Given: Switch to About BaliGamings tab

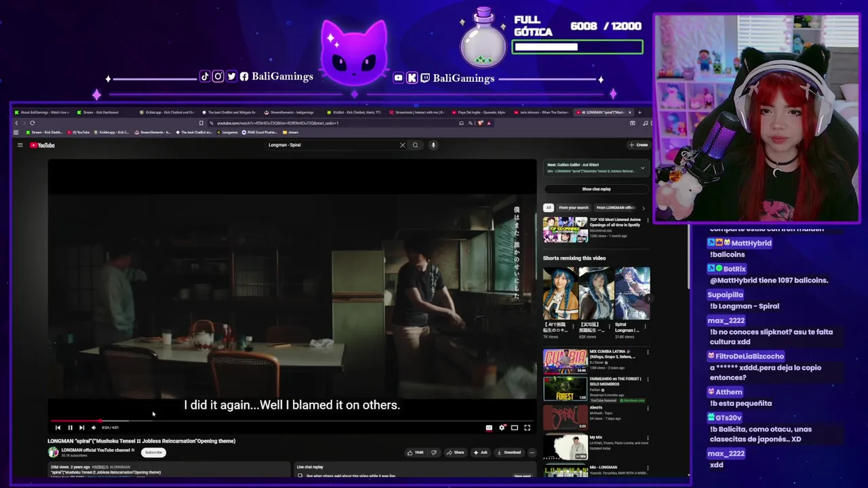Looking at the screenshot, I should click(43, 113).
